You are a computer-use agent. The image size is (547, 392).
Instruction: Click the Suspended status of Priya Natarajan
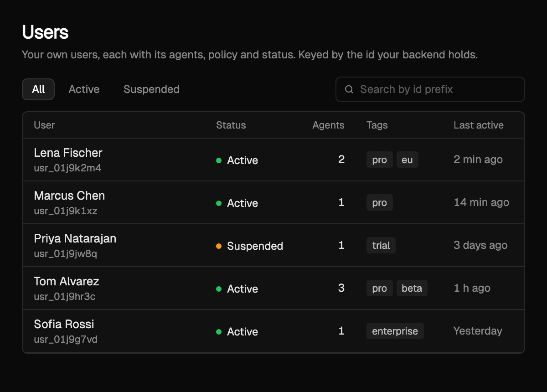point(255,246)
